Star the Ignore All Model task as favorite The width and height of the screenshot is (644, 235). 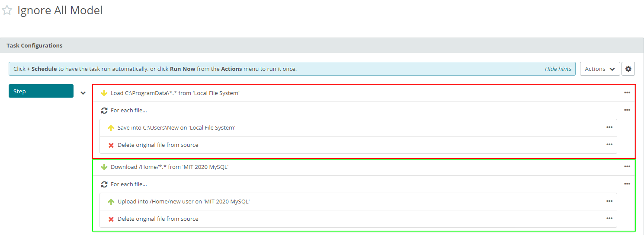click(7, 10)
